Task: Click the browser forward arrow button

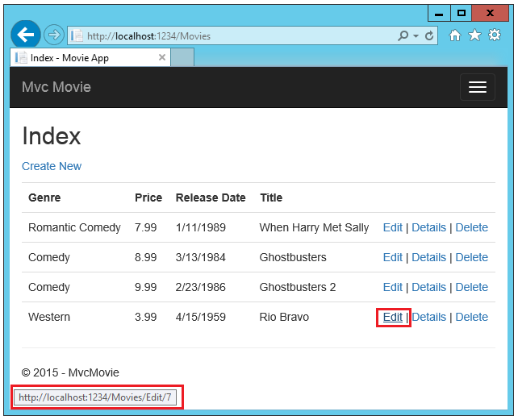Action: point(54,35)
